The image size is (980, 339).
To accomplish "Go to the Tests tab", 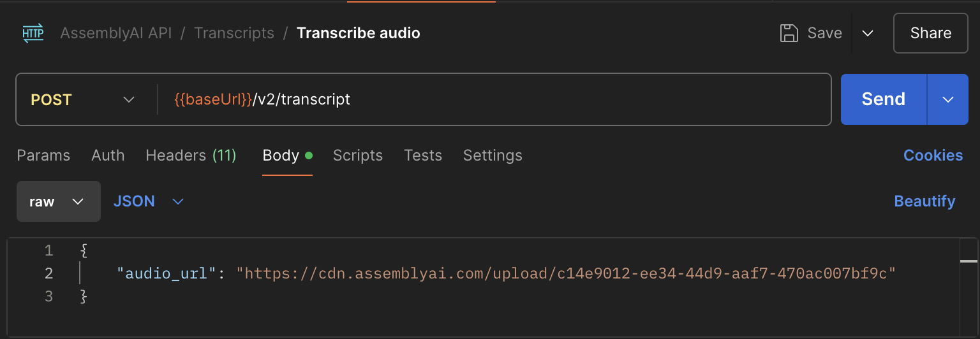I will click(423, 155).
